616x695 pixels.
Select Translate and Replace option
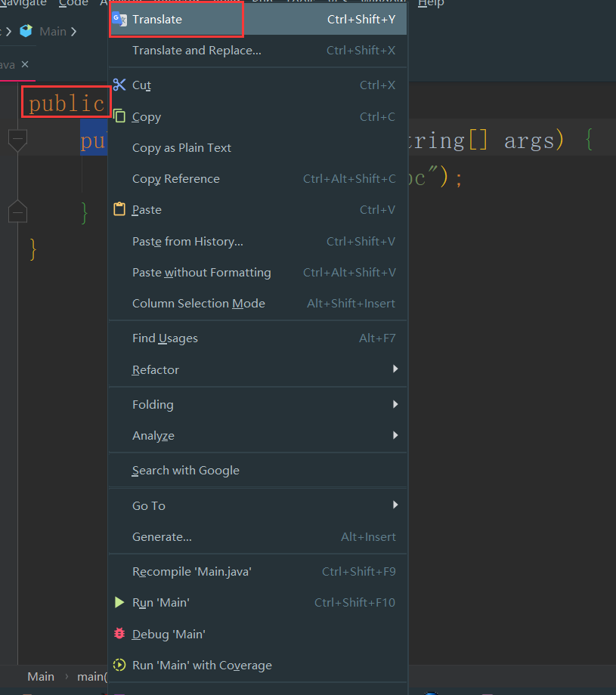coord(197,51)
